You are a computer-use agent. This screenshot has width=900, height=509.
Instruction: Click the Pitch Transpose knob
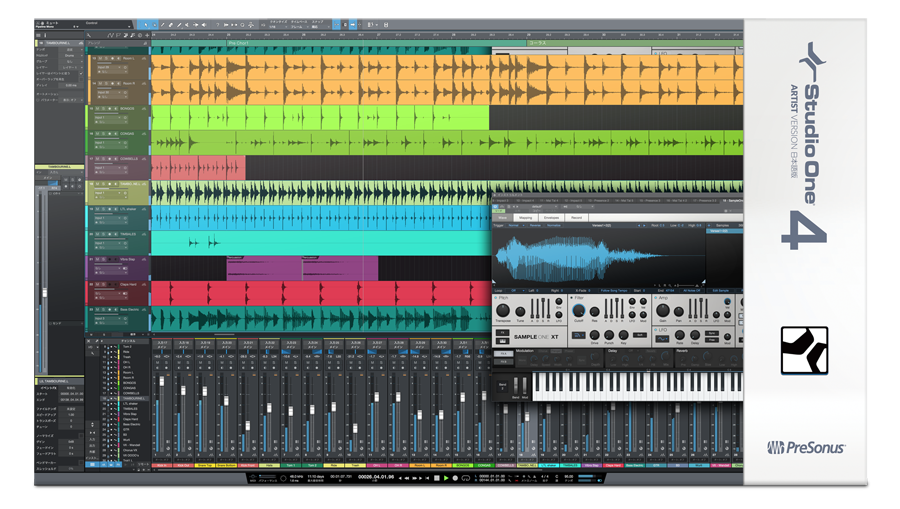(503, 310)
